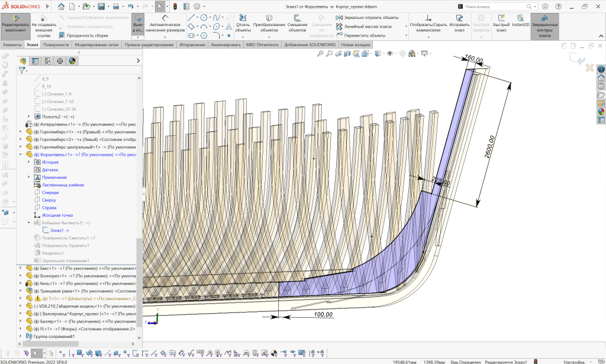
Task: Click the Zoom to Fit magnifier icon
Action: 320,53
